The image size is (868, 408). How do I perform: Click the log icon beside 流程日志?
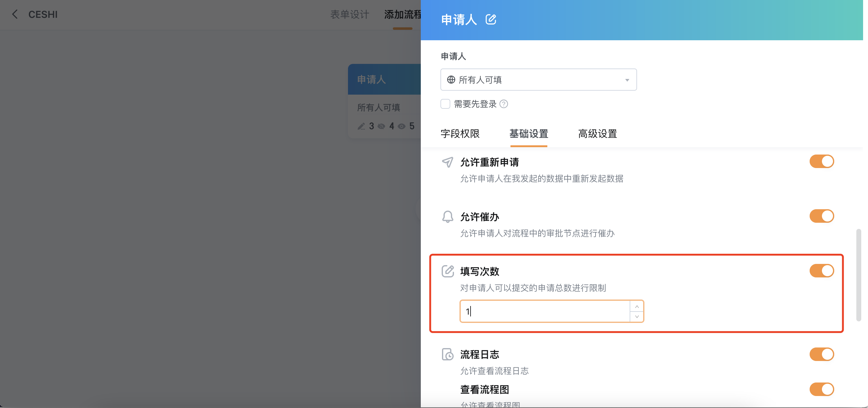pos(448,354)
